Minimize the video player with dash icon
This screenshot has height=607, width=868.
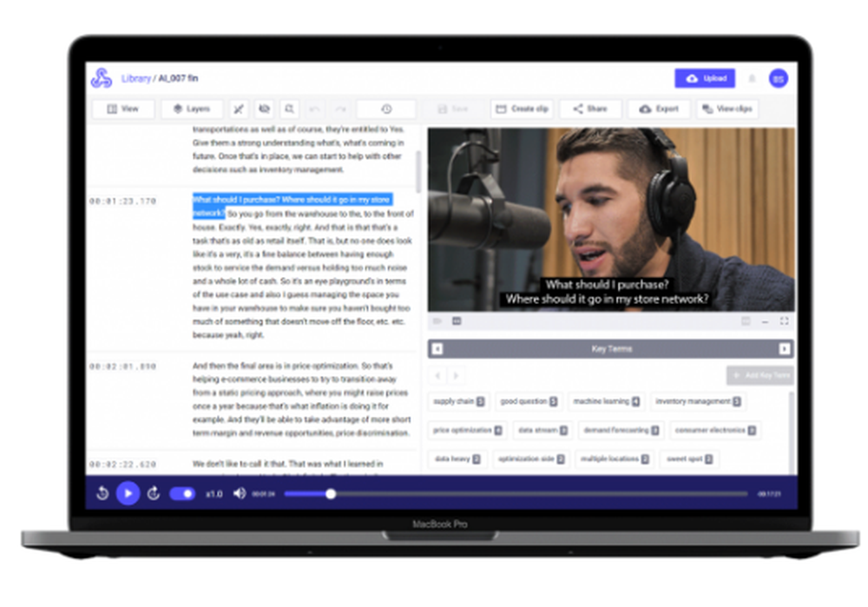(x=765, y=322)
